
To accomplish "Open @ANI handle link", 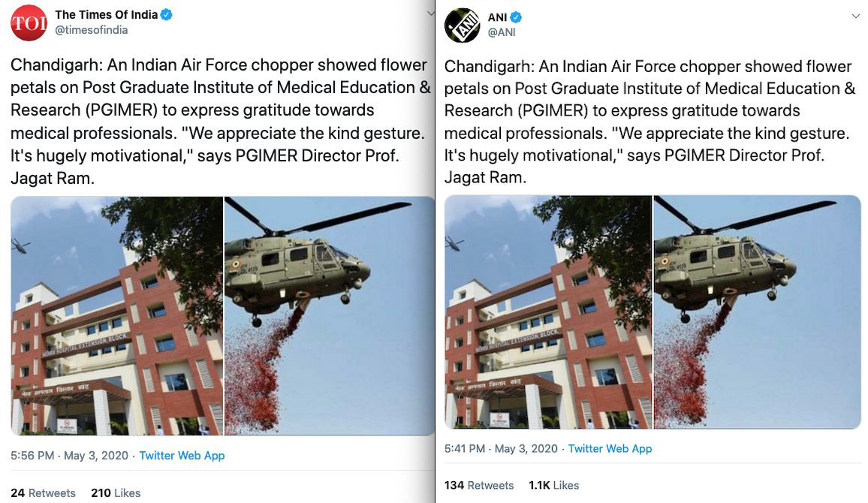I will [502, 32].
